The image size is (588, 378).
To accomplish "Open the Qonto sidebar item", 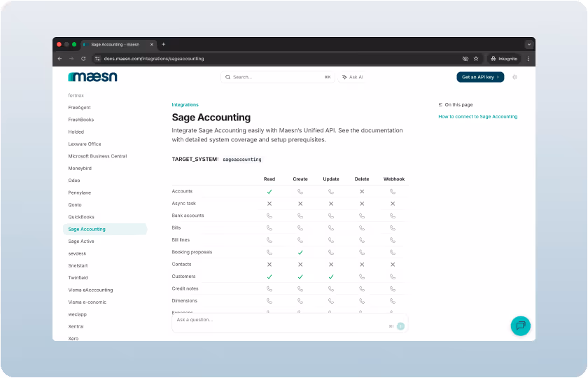I will coord(75,204).
